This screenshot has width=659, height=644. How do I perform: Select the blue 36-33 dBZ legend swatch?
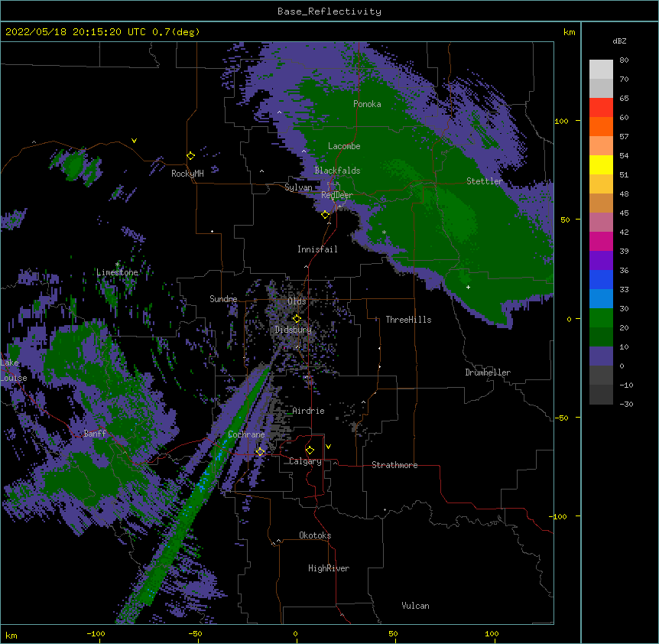601,279
